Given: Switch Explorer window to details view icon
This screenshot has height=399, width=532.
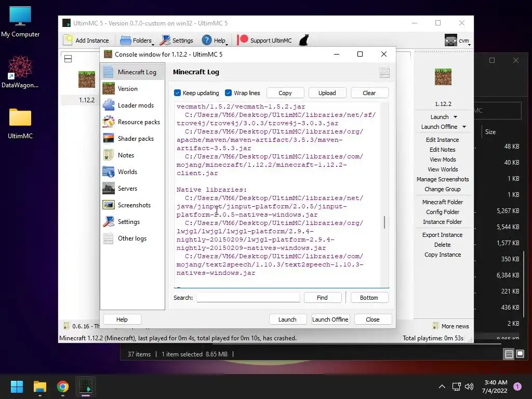Looking at the screenshot, I should (509, 354).
